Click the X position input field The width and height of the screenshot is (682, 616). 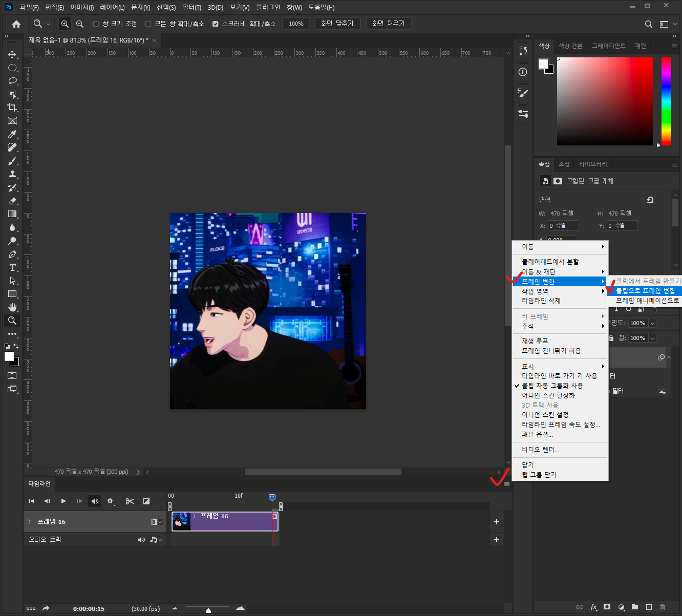(563, 225)
